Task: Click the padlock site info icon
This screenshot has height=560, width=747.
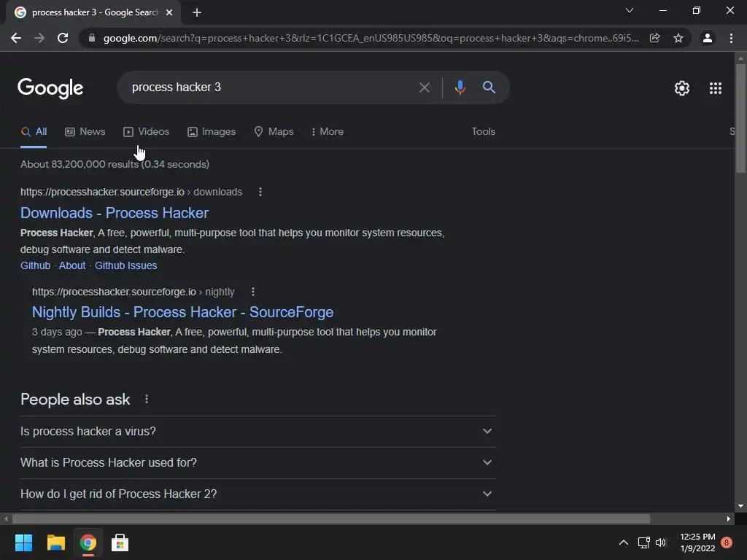Action: [92, 38]
